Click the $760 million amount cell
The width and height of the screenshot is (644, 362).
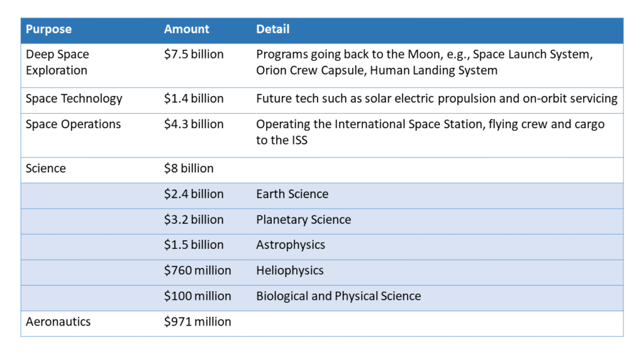[x=197, y=271]
